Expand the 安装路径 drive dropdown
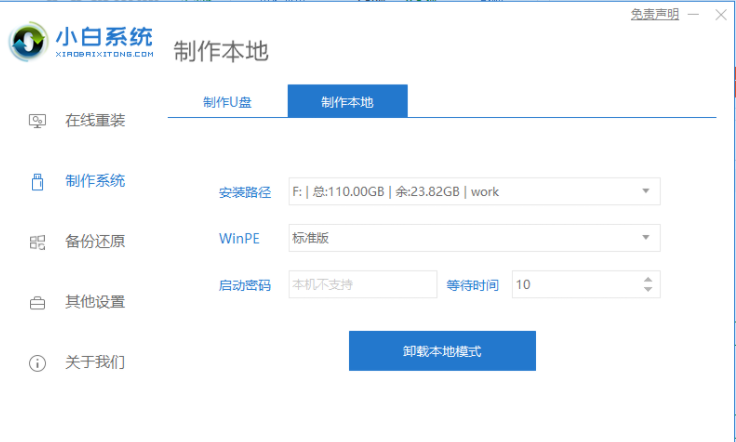 [x=645, y=191]
